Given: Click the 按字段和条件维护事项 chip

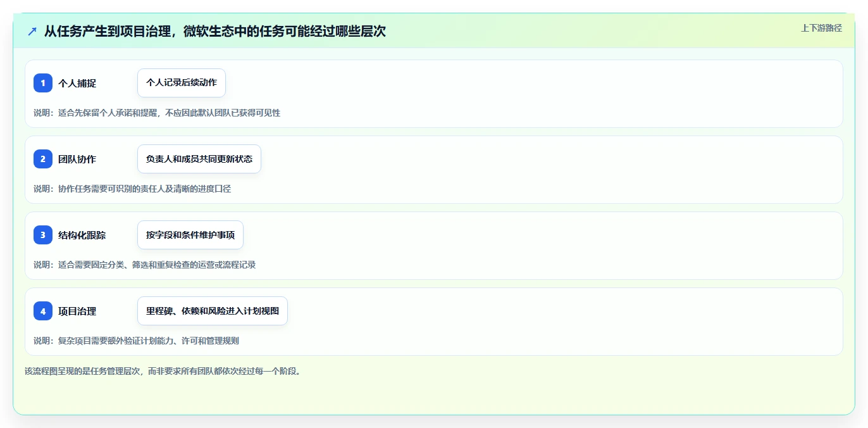Looking at the screenshot, I should pyautogui.click(x=190, y=235).
